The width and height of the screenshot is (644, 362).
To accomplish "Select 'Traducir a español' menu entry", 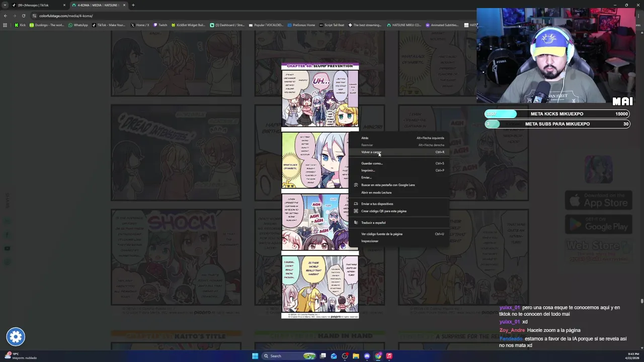I will pos(399,223).
